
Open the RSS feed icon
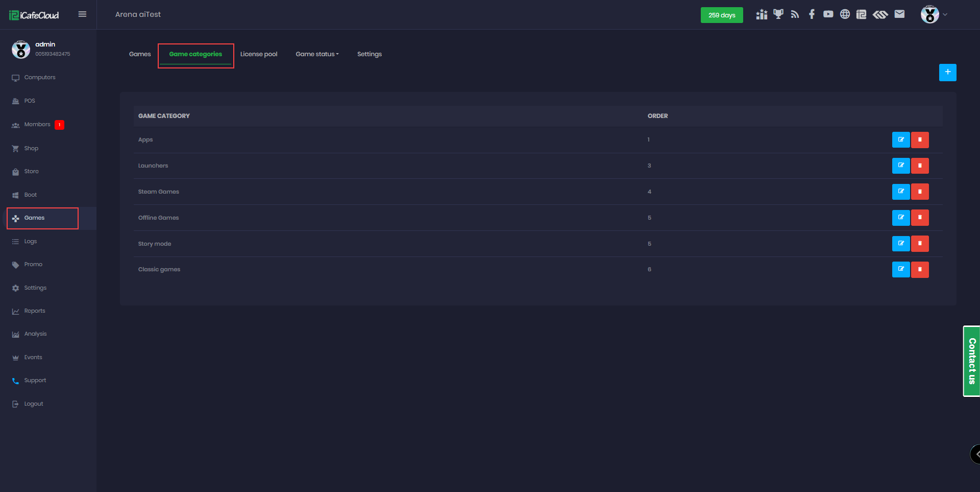795,14
